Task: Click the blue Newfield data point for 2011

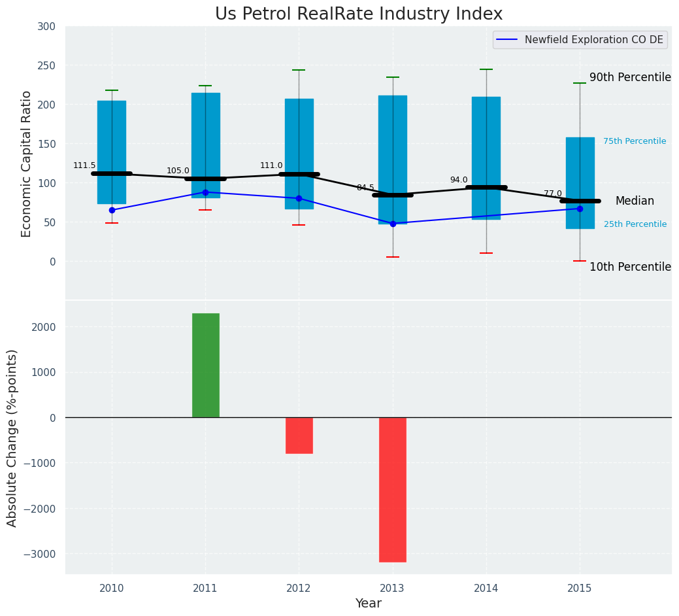Action: tap(205, 192)
